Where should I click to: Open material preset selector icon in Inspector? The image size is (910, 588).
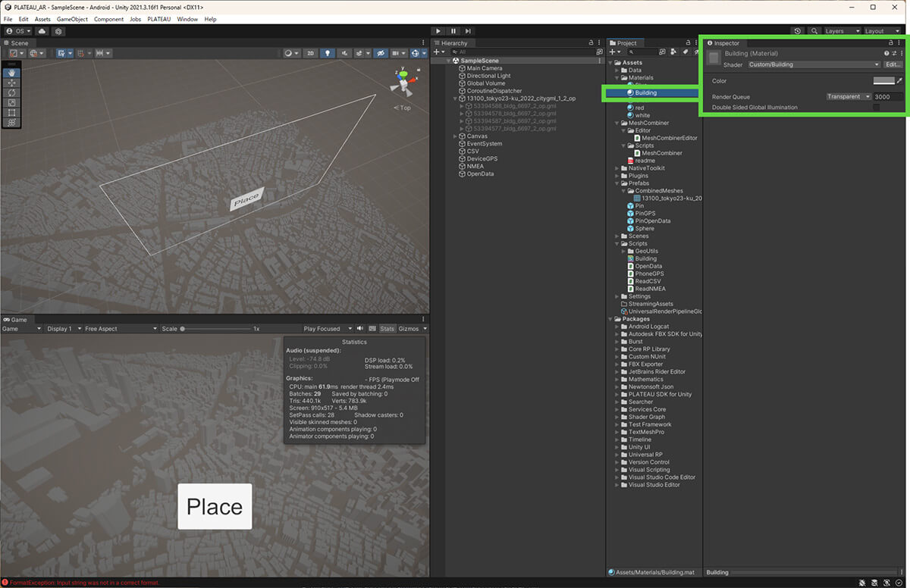click(x=894, y=54)
